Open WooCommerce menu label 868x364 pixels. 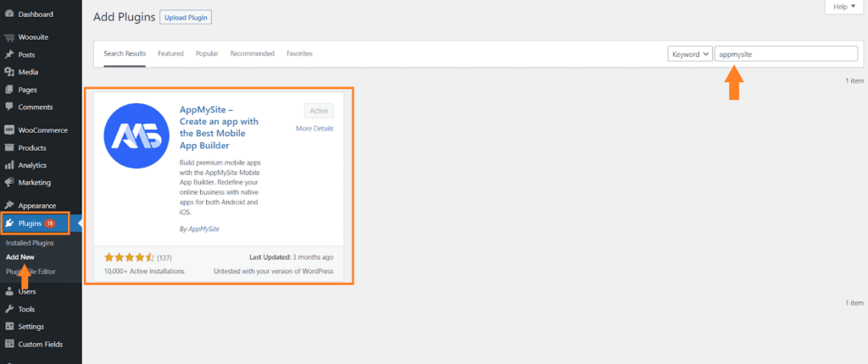[x=42, y=130]
